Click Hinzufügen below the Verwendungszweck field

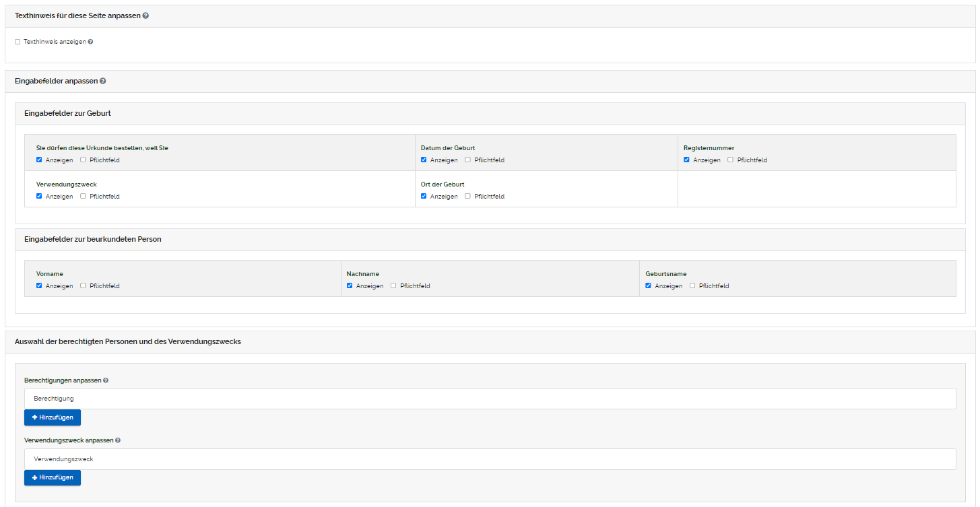point(52,477)
